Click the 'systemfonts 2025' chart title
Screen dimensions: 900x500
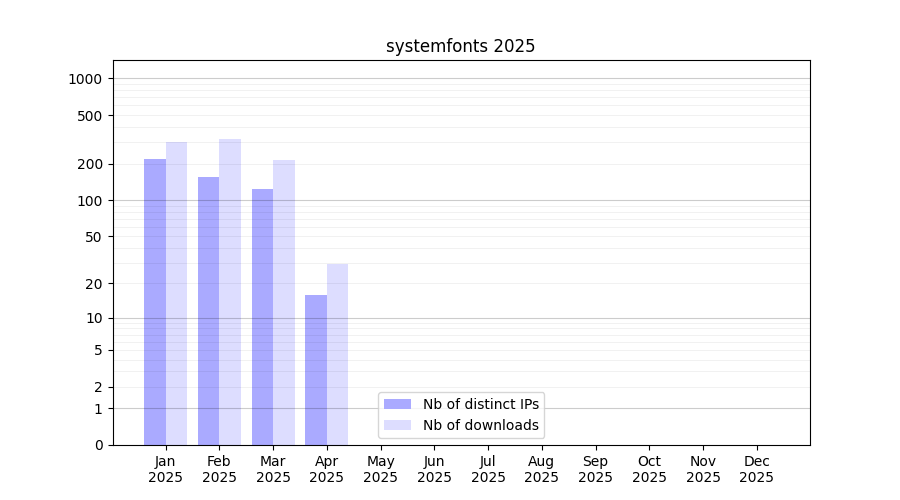click(460, 46)
